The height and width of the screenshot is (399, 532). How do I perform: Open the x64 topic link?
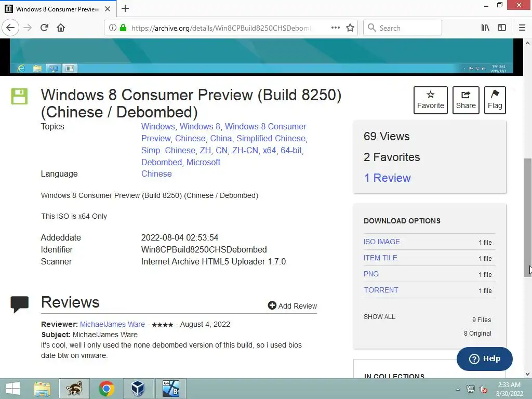pos(270,150)
